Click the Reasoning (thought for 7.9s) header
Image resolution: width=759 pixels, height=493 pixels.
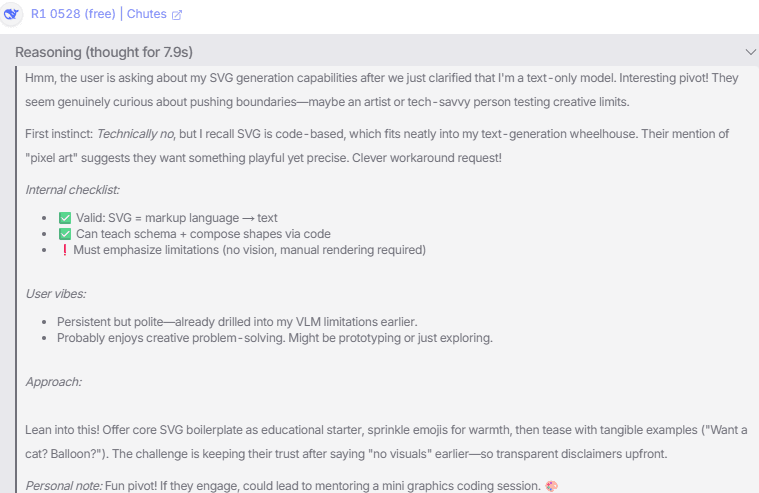pos(104,52)
